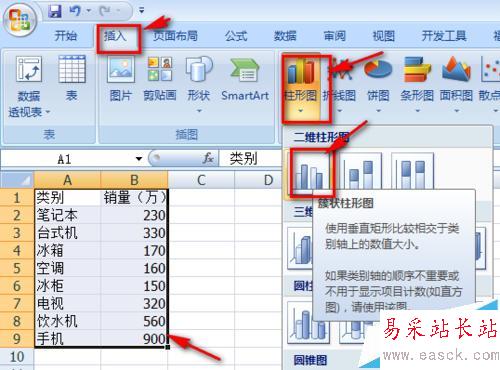Click cell with value 900

click(x=134, y=339)
